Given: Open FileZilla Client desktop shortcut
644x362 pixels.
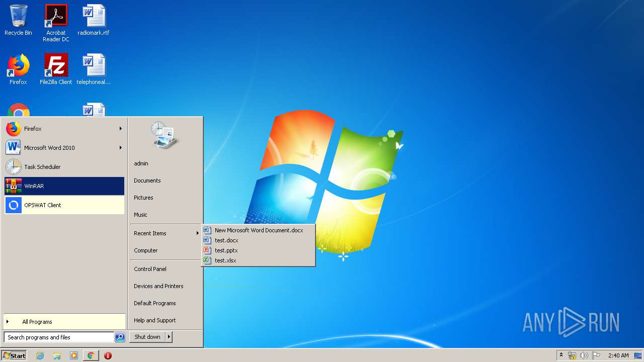Looking at the screenshot, I should click(x=56, y=69).
